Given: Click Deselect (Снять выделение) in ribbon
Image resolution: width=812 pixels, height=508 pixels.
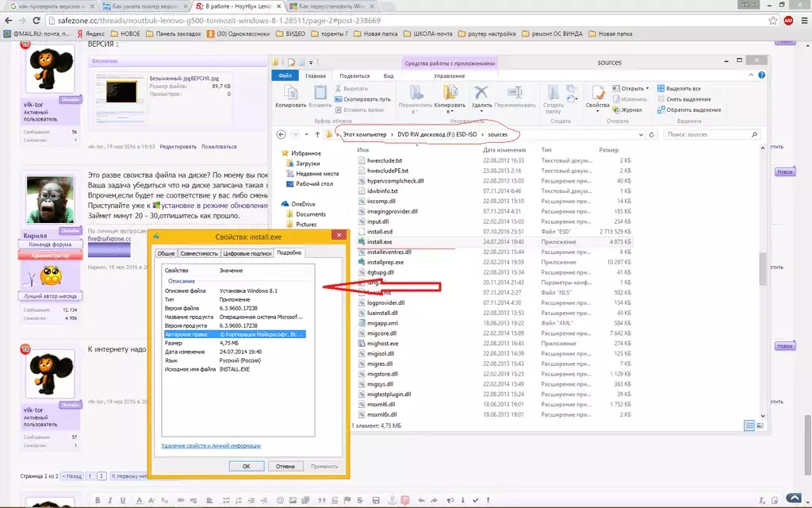Looking at the screenshot, I should coord(684,99).
